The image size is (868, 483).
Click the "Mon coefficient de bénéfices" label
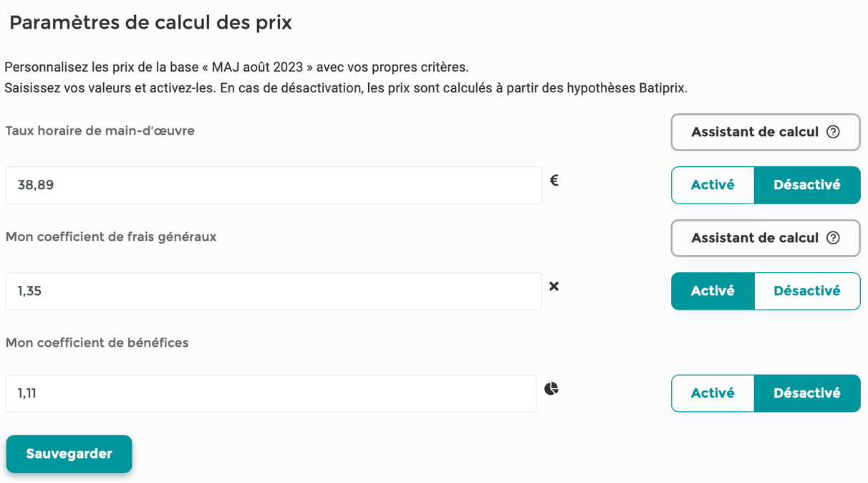click(97, 343)
